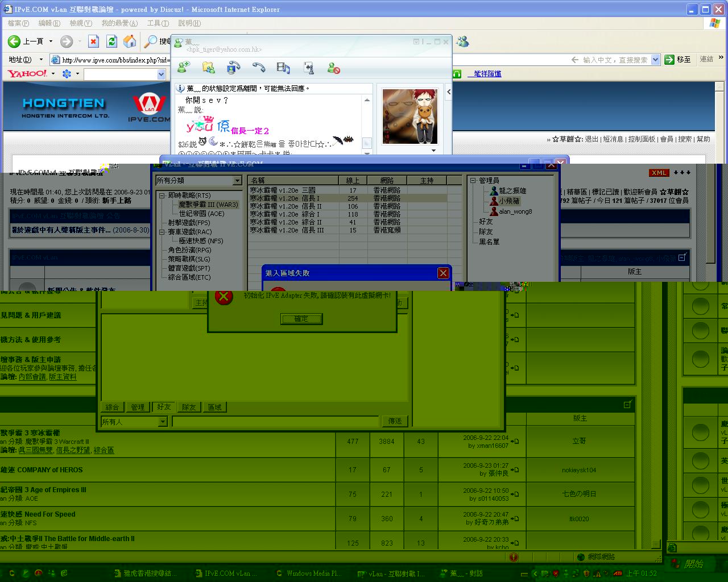
Task: Start voice call via phone handset icon
Action: pyautogui.click(x=259, y=68)
